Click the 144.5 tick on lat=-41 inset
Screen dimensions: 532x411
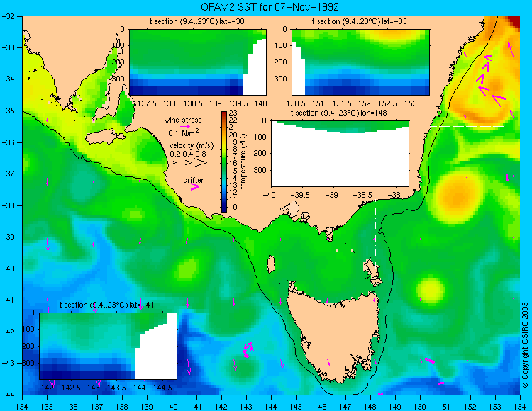tap(163, 388)
